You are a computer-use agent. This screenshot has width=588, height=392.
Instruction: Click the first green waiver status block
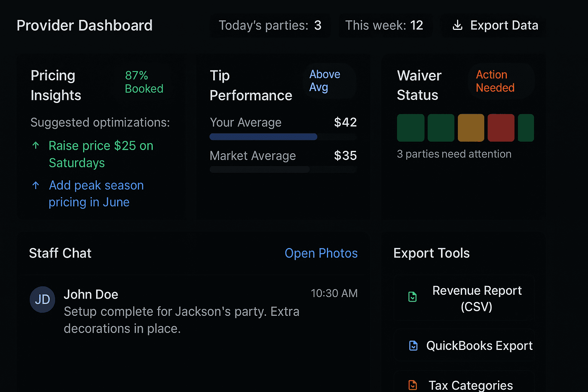pos(410,128)
